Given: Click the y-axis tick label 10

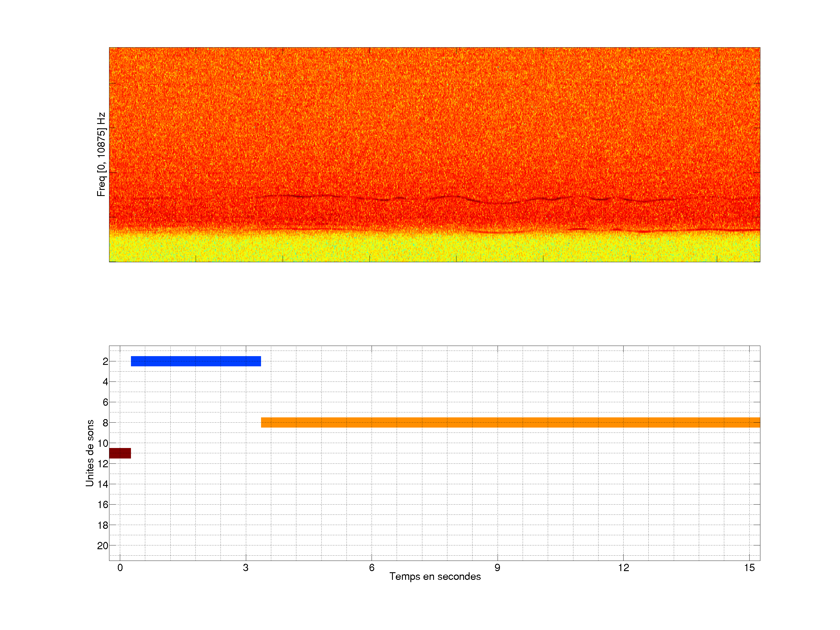Looking at the screenshot, I should (103, 443).
